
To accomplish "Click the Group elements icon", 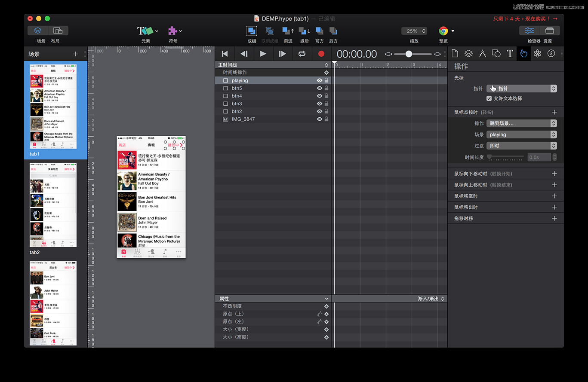I will [252, 31].
